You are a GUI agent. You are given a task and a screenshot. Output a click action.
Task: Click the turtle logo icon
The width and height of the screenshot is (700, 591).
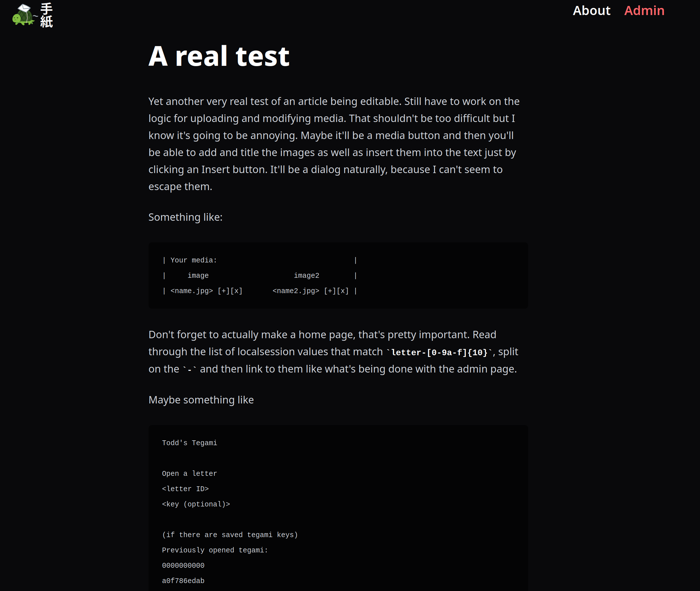pos(23,15)
